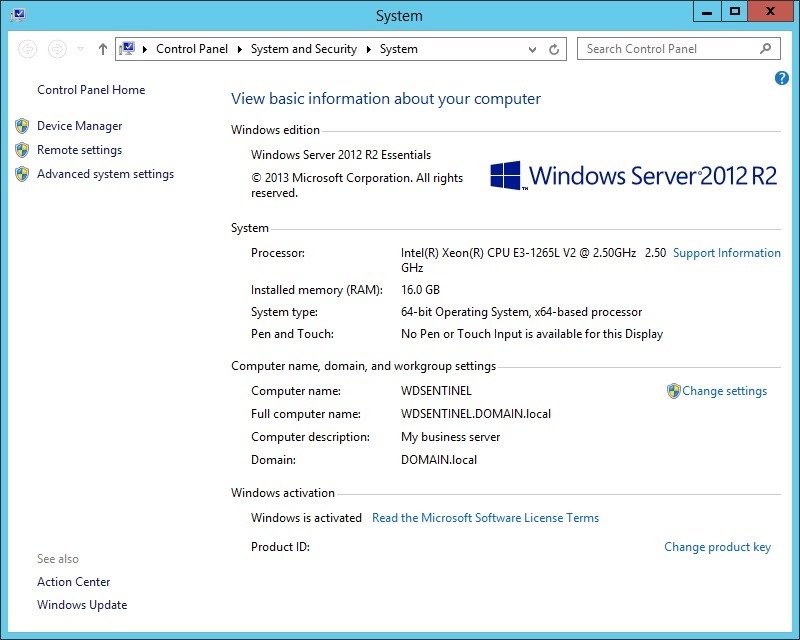Click the '© 2013 Microsoft Corporation' copyright text
The height and width of the screenshot is (640, 800).
click(357, 185)
